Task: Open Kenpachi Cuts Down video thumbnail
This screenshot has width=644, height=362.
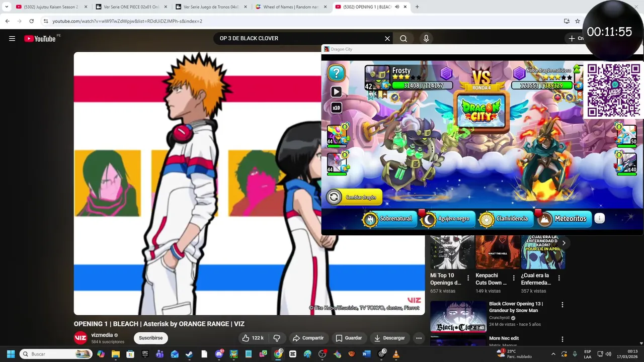Action: click(x=498, y=252)
